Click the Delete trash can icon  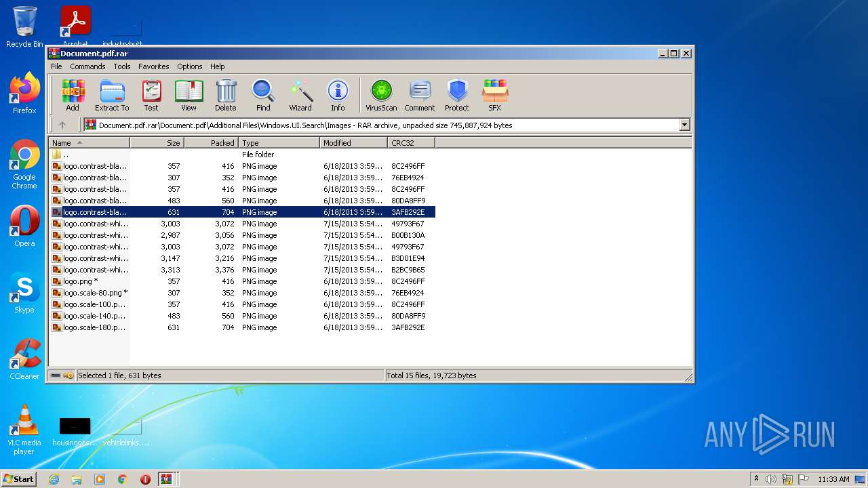click(x=226, y=96)
